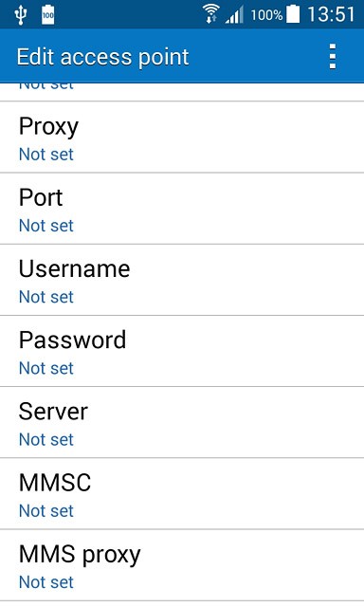The image size is (364, 607).
Task: Open the Proxy setting
Action: coord(182,138)
